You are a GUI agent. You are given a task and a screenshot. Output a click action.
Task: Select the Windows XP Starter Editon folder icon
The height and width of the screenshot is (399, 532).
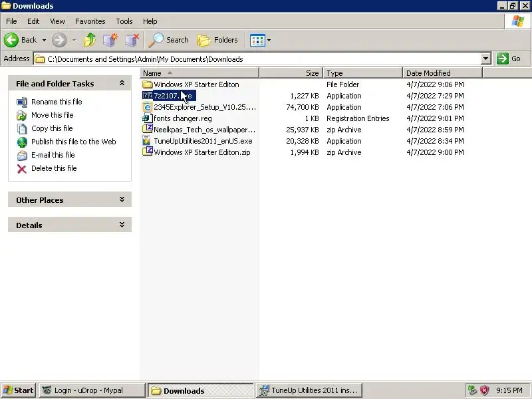click(x=147, y=84)
